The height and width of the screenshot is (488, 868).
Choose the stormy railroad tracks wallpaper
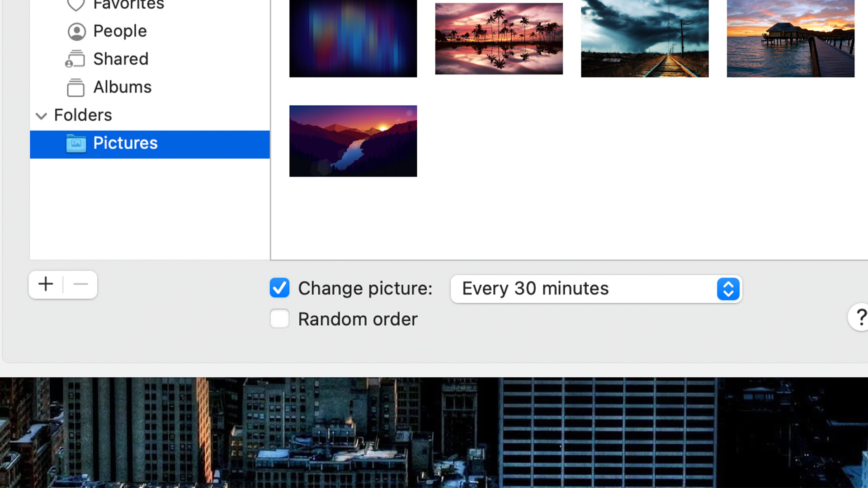pyautogui.click(x=644, y=39)
